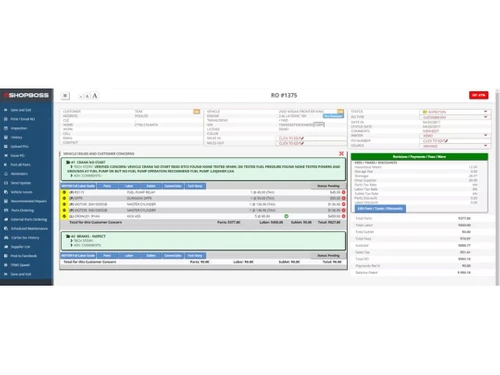This screenshot has width=500, height=375.
Task: Open the hamburger menu next to ShopBoss logo
Action: [x=65, y=96]
